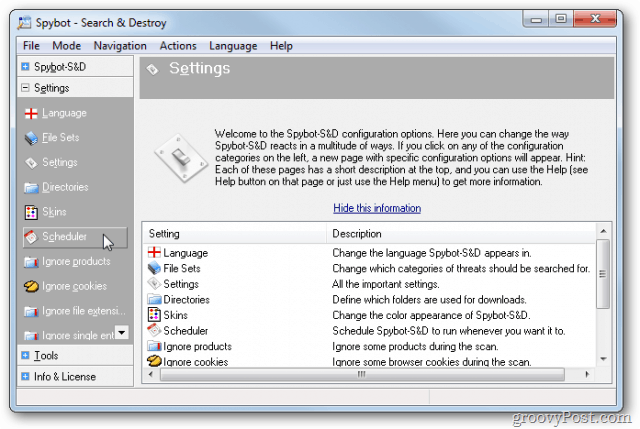Image resolution: width=640 pixels, height=429 pixels.
Task: Open Directories via sidebar label
Action: click(x=65, y=187)
